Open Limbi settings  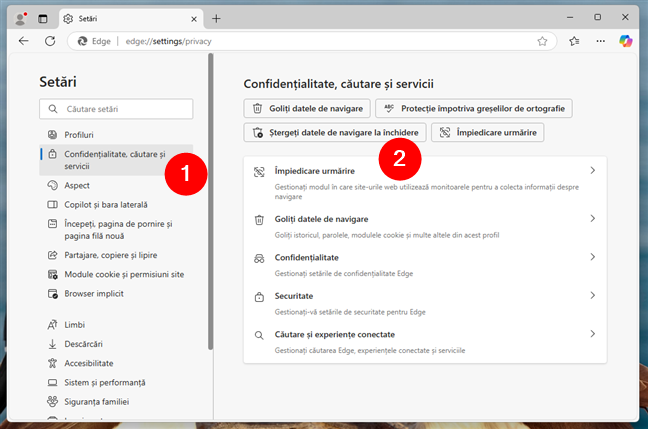(x=116, y=325)
